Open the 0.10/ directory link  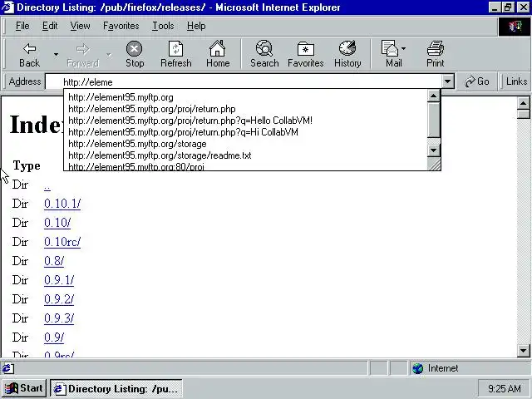(57, 223)
